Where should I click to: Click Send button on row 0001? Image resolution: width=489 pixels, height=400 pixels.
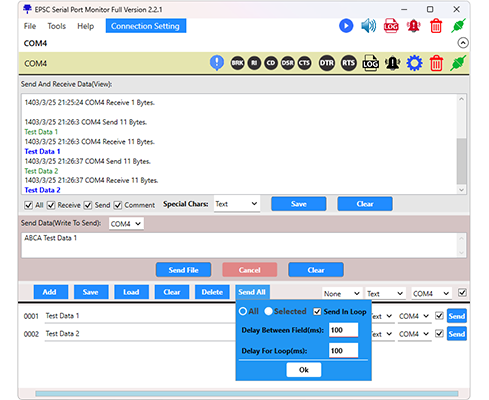pyautogui.click(x=456, y=316)
